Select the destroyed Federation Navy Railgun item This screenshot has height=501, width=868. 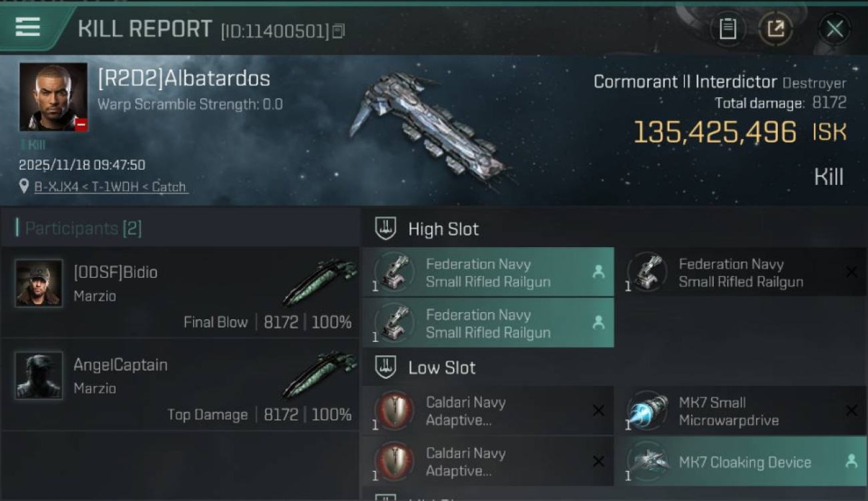coord(740,273)
